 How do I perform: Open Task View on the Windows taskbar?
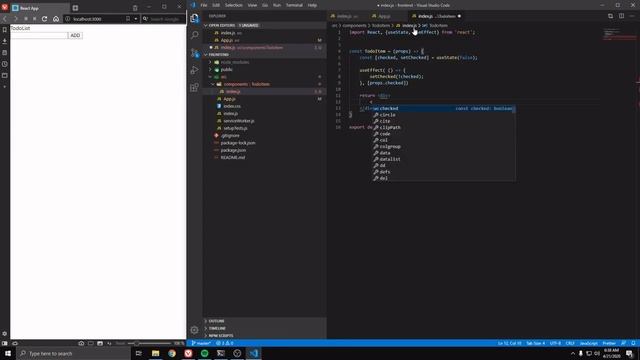pyautogui.click(x=139, y=353)
